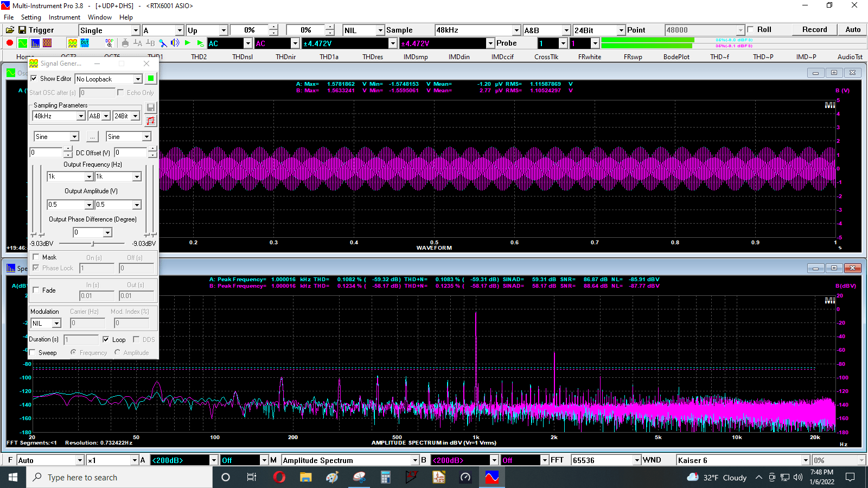This screenshot has height=488, width=868.
Task: Click the green play generator icon
Action: pyautogui.click(x=188, y=43)
